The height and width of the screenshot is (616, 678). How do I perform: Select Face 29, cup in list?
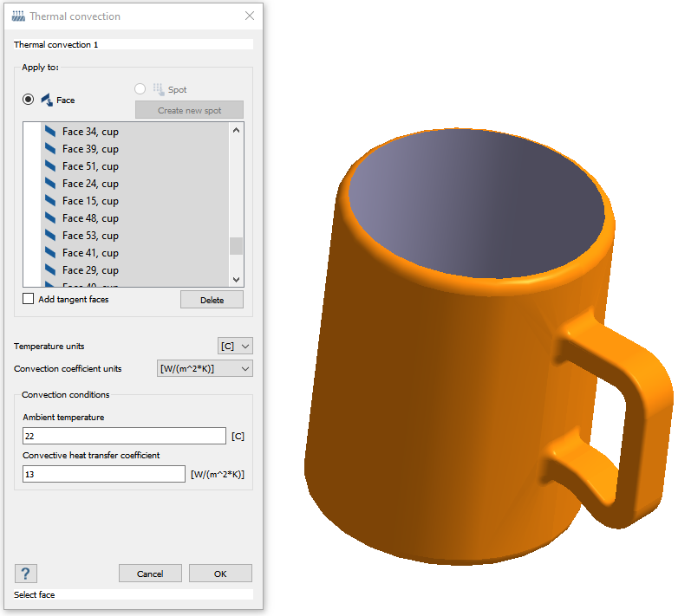[x=135, y=269]
